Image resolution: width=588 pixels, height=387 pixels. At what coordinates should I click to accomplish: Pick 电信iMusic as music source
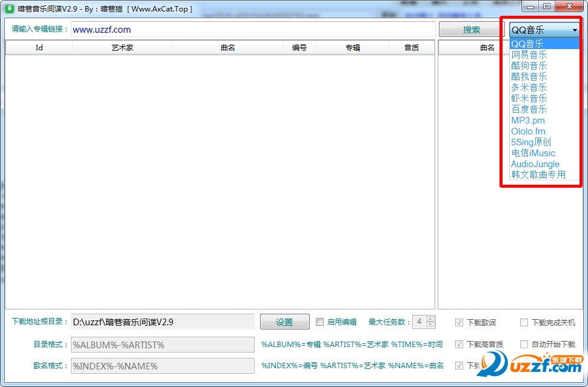point(544,153)
